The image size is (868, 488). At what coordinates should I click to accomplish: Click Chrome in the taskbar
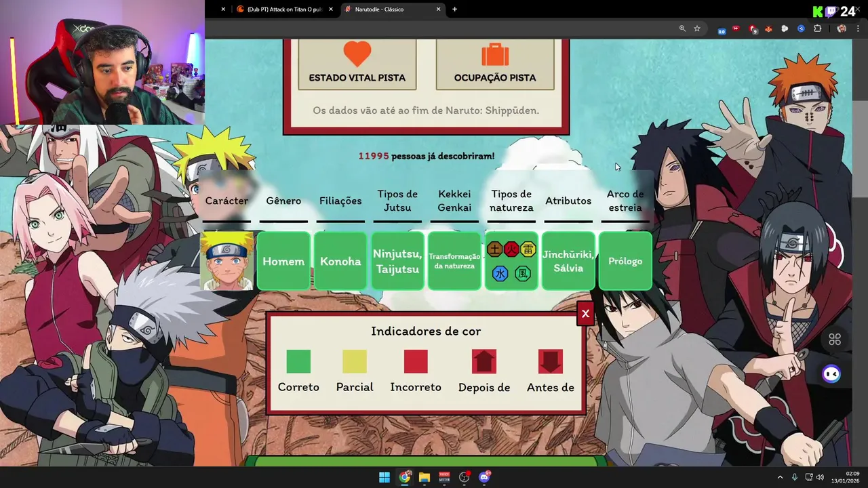405,477
